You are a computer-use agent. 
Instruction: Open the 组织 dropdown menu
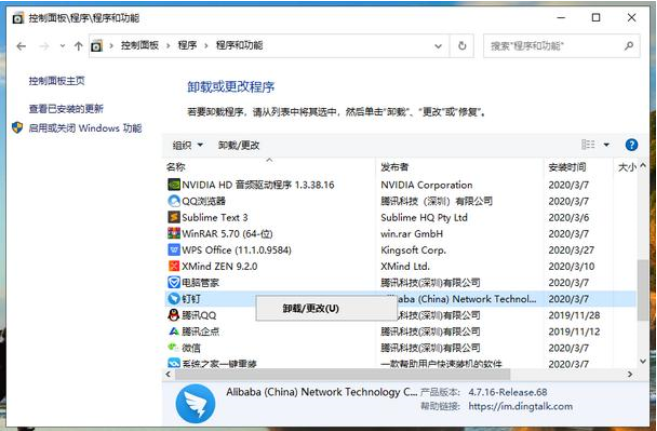[x=188, y=145]
